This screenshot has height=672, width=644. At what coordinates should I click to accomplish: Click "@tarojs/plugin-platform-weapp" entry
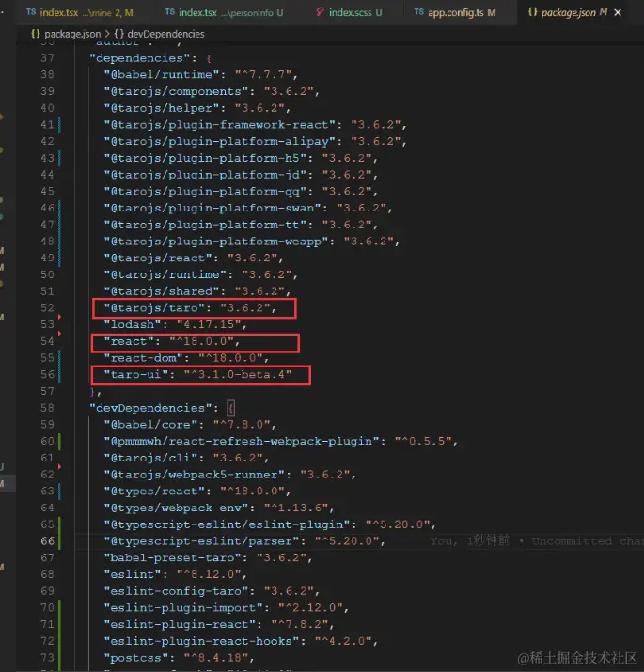251,242
